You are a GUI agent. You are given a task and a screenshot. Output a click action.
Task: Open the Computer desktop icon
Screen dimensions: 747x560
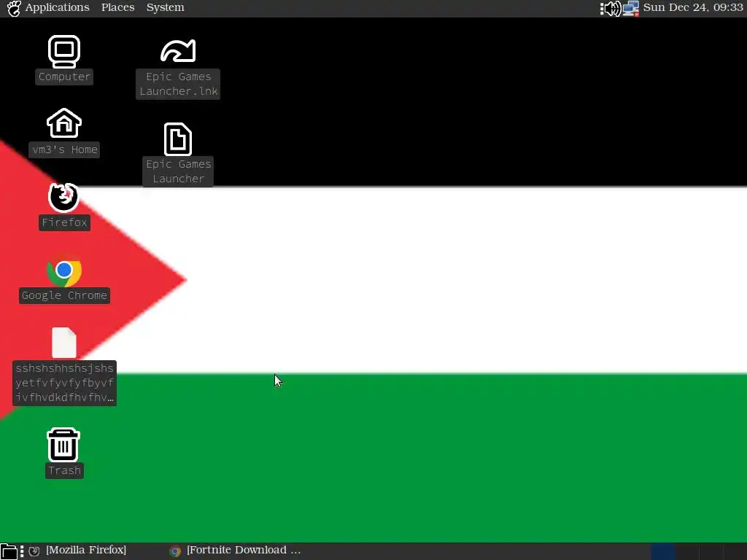[x=64, y=52]
